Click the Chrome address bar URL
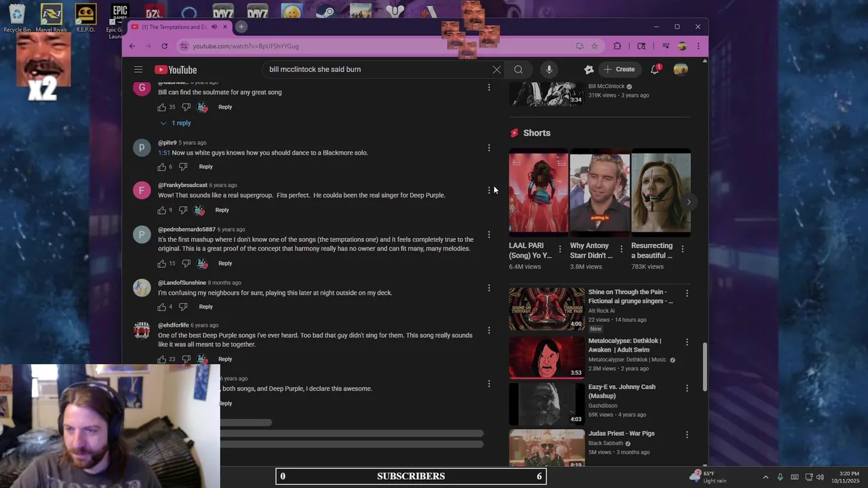This screenshot has height=488, width=868. click(x=245, y=46)
